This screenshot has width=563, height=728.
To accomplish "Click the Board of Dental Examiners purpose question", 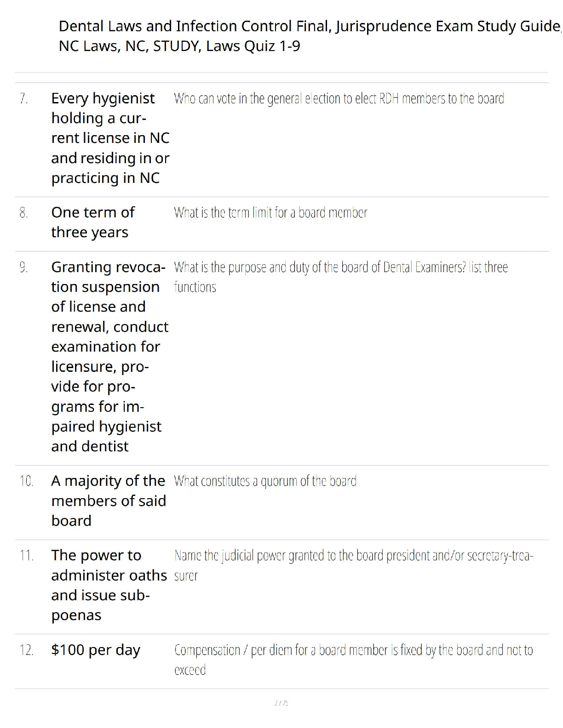I will pyautogui.click(x=340, y=277).
